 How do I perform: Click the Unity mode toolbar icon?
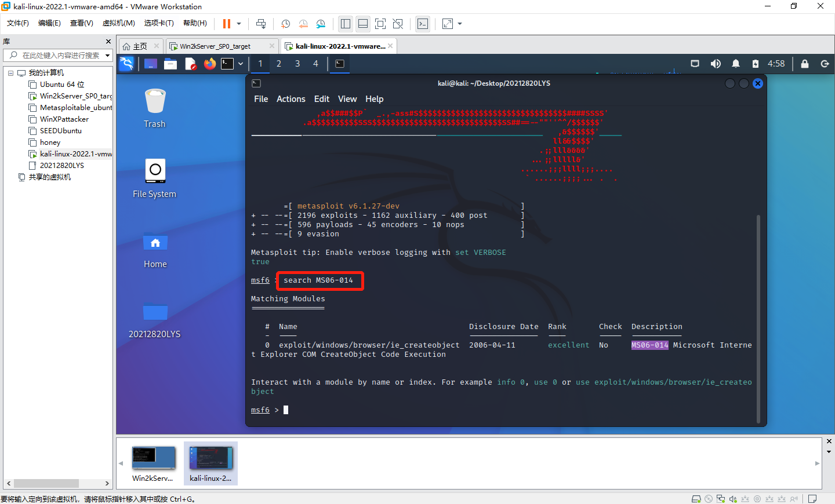pos(398,24)
